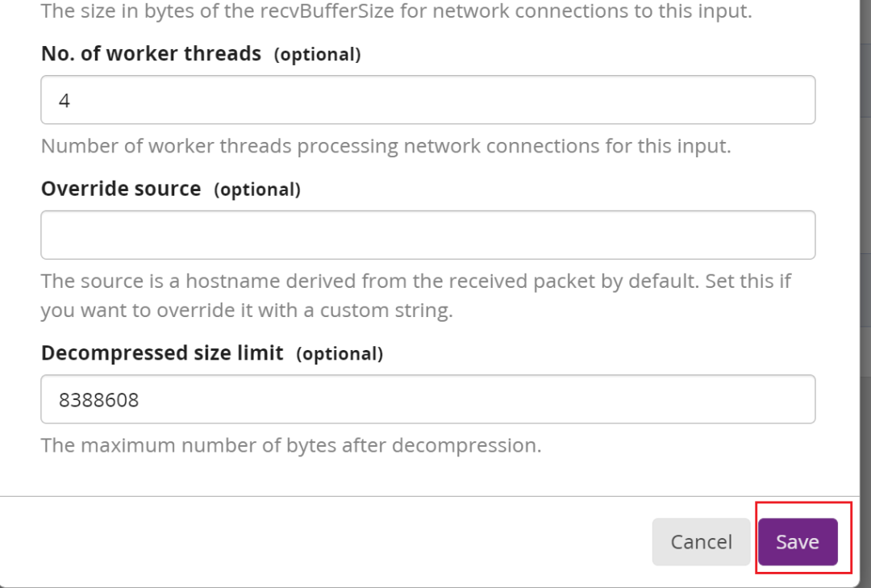Click '(optional)' beside No. of worker threads
Screen dimensions: 871x588
[317, 55]
